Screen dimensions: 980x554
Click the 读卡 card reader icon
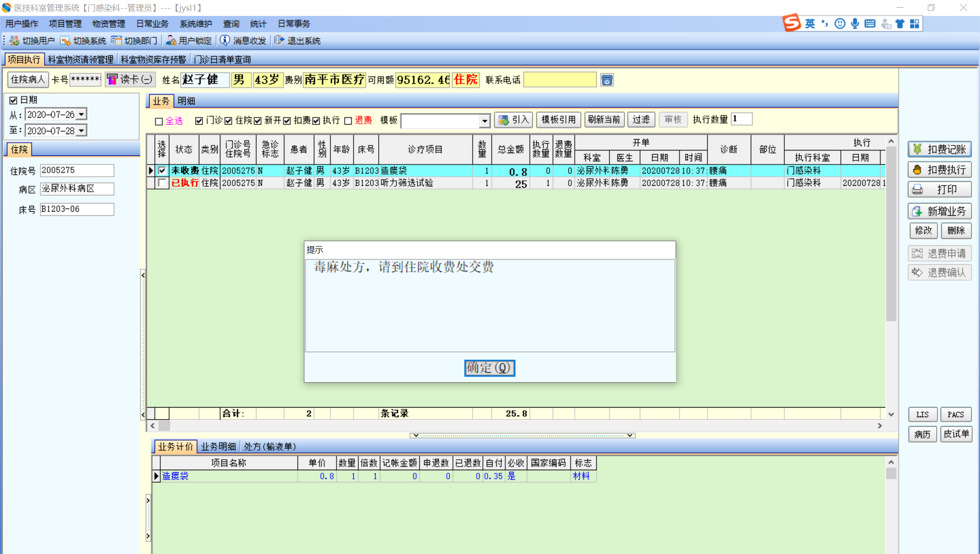[112, 80]
